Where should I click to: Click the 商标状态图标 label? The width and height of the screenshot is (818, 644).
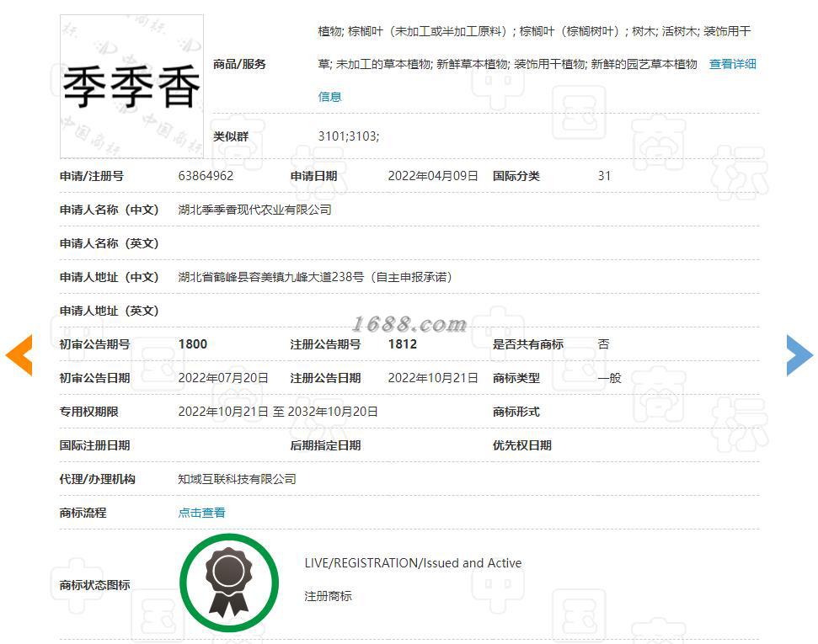tap(94, 585)
